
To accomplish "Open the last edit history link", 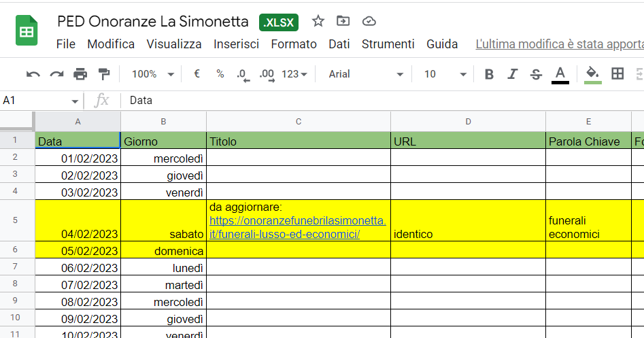I will pyautogui.click(x=560, y=44).
